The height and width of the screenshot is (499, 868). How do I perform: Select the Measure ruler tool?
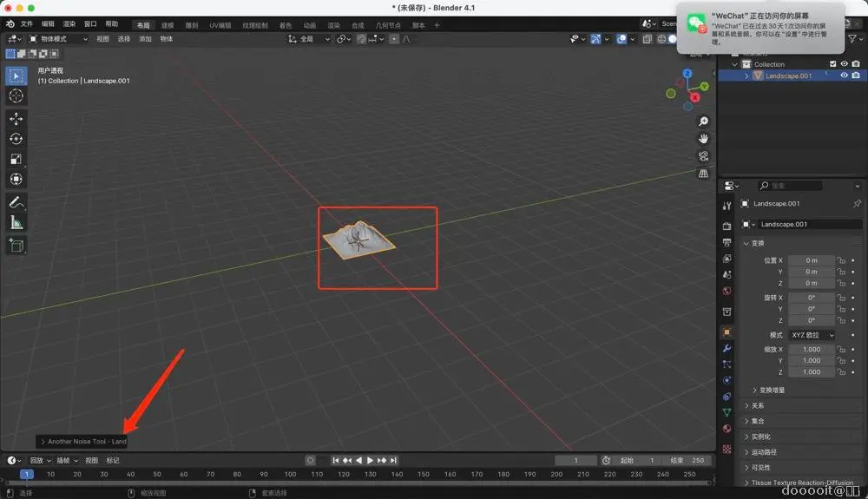click(x=16, y=222)
